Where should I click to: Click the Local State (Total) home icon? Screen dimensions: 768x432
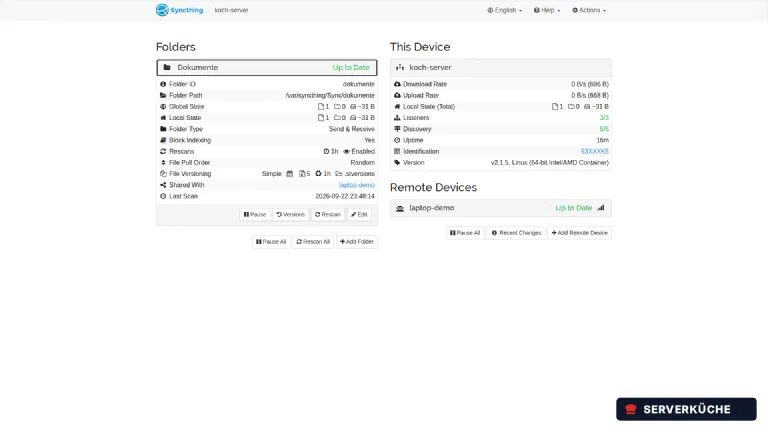coord(397,107)
